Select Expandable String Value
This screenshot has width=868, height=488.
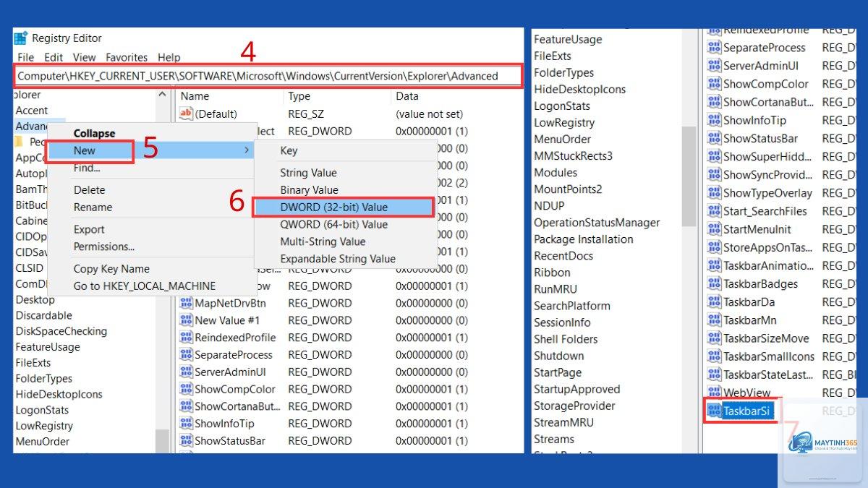pyautogui.click(x=338, y=259)
